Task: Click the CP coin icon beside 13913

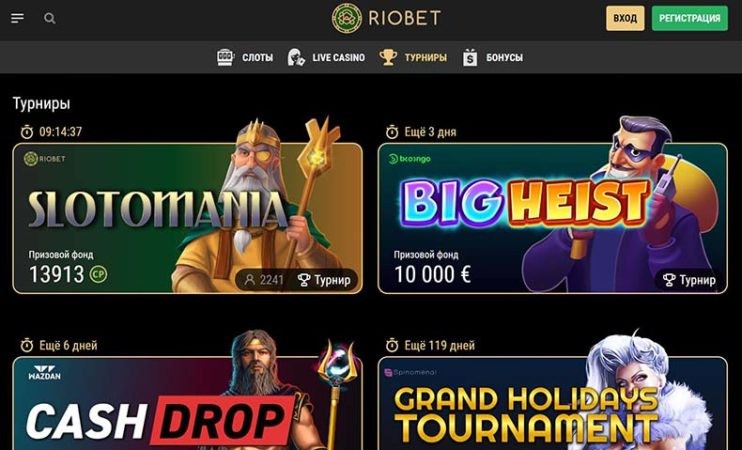Action: (x=98, y=274)
